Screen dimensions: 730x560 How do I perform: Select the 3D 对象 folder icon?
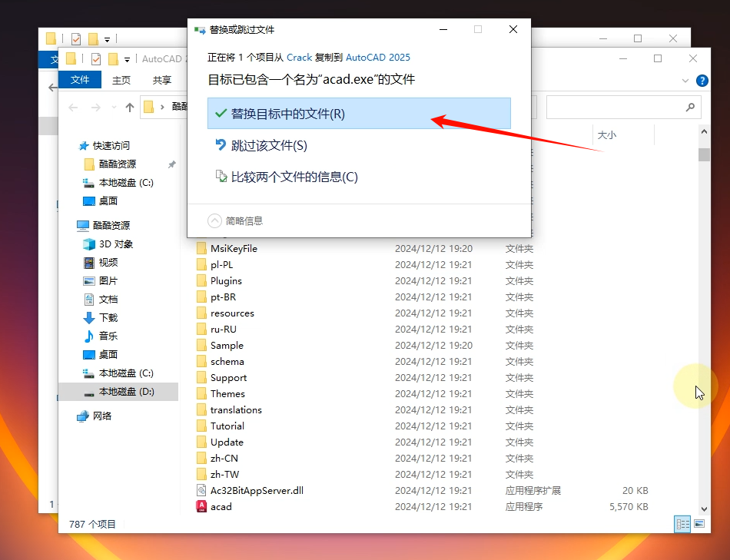click(x=89, y=244)
